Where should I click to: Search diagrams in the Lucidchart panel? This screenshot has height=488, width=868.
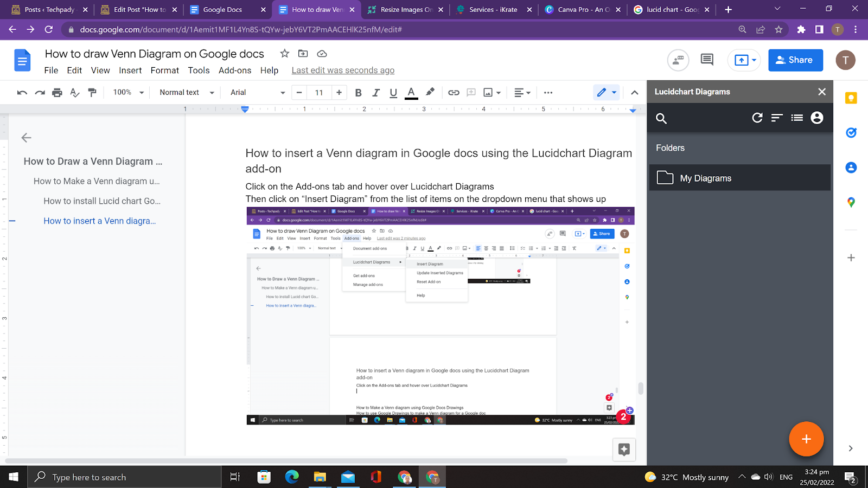(x=661, y=118)
